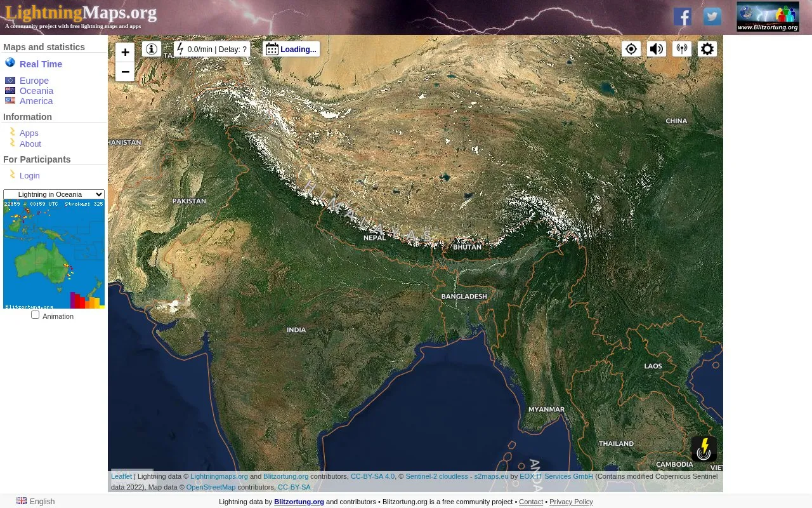The width and height of the screenshot is (812, 508).
Task: Click the BANGLADESH label on the map
Action: coord(464,297)
